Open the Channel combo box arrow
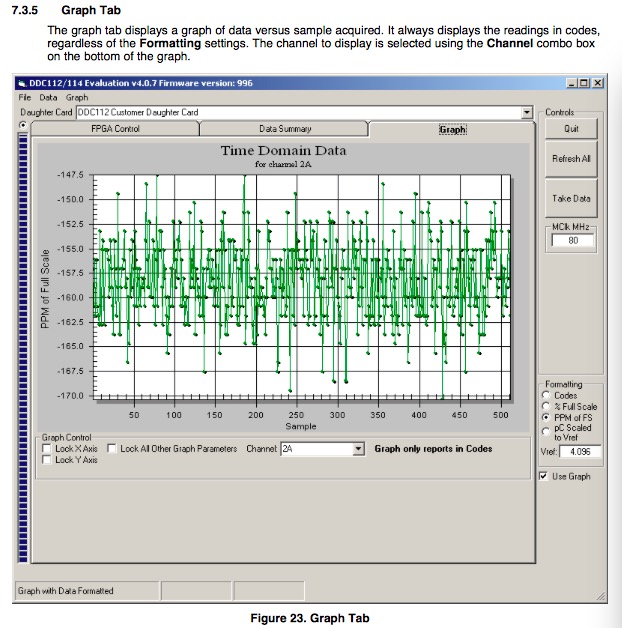The width and height of the screenshot is (622, 628). [358, 449]
